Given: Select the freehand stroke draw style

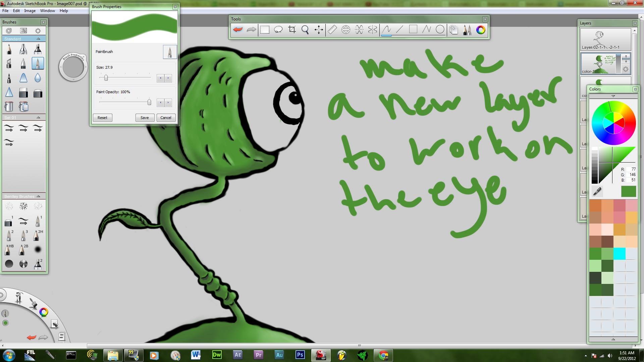Looking at the screenshot, I should [x=386, y=30].
